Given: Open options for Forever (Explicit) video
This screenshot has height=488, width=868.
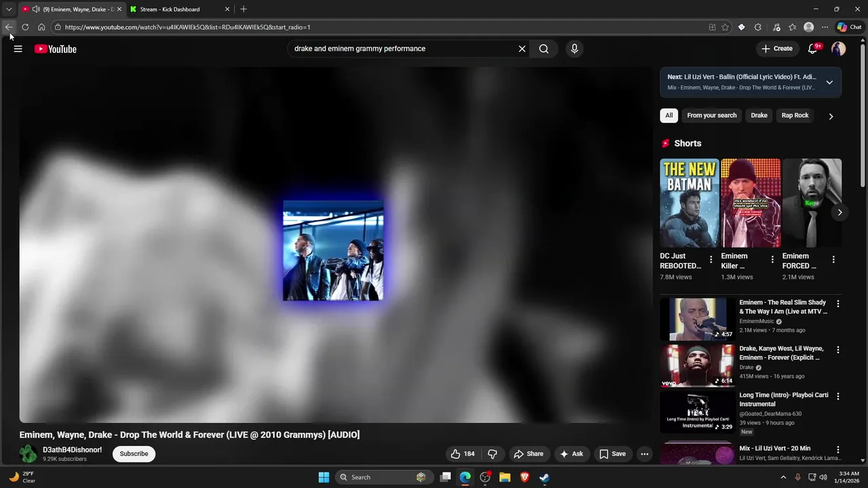Looking at the screenshot, I should click(838, 350).
